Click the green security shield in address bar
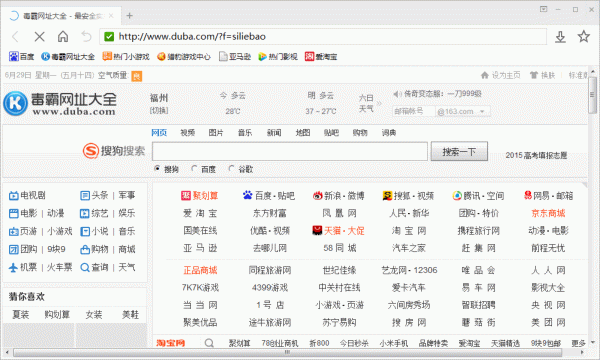Image resolution: width=600 pixels, height=360 pixels. pyautogui.click(x=109, y=37)
